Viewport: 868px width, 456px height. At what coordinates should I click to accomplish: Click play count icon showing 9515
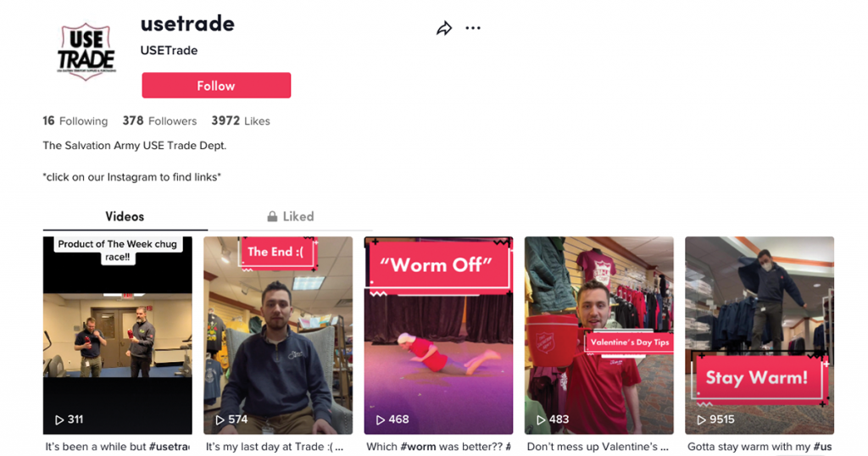pos(701,420)
